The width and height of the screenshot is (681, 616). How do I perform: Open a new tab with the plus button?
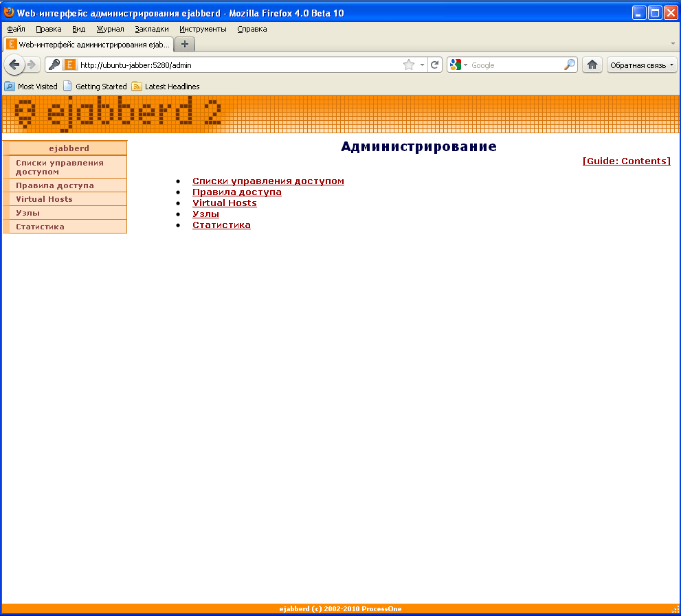point(185,44)
